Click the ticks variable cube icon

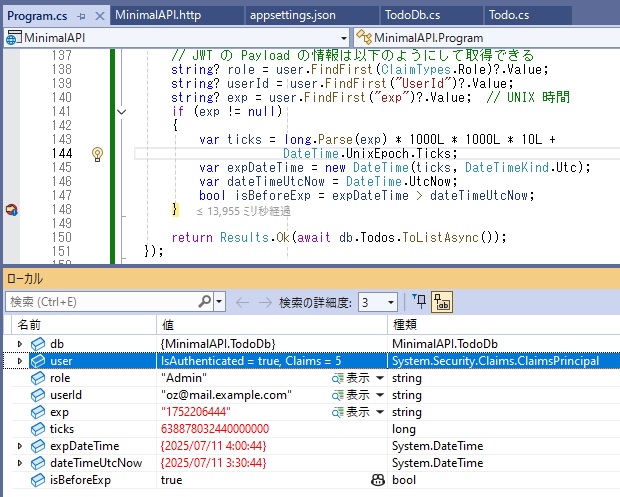click(x=38, y=429)
